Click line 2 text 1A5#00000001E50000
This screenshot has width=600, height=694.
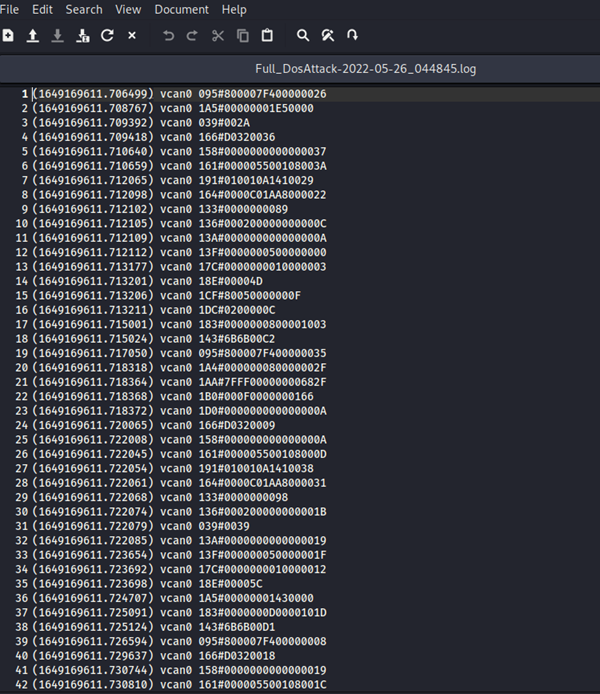(256, 108)
